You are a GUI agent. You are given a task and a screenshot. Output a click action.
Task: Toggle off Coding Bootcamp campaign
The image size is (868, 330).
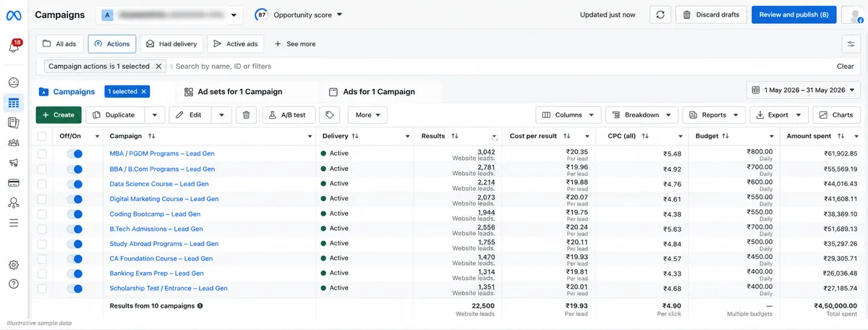click(75, 213)
